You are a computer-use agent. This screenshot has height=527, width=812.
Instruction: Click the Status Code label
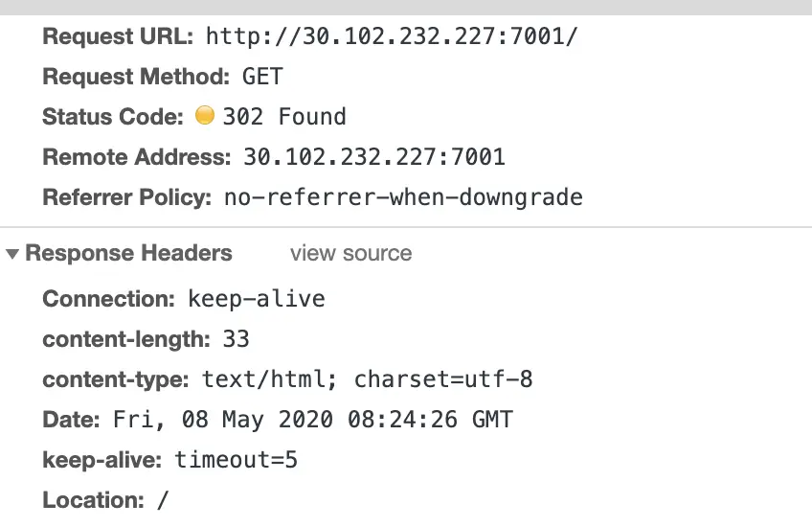coord(113,117)
